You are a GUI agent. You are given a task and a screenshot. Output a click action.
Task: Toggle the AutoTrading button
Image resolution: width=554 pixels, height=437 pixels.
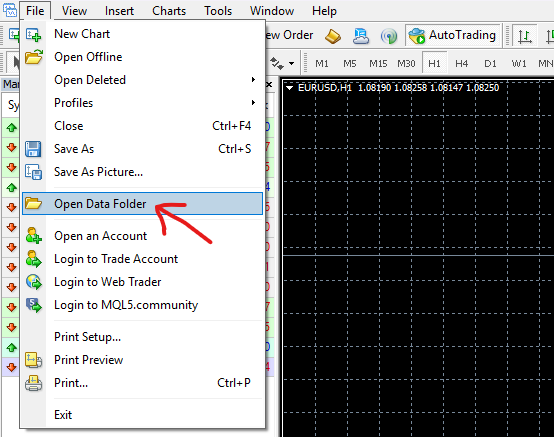pyautogui.click(x=453, y=35)
